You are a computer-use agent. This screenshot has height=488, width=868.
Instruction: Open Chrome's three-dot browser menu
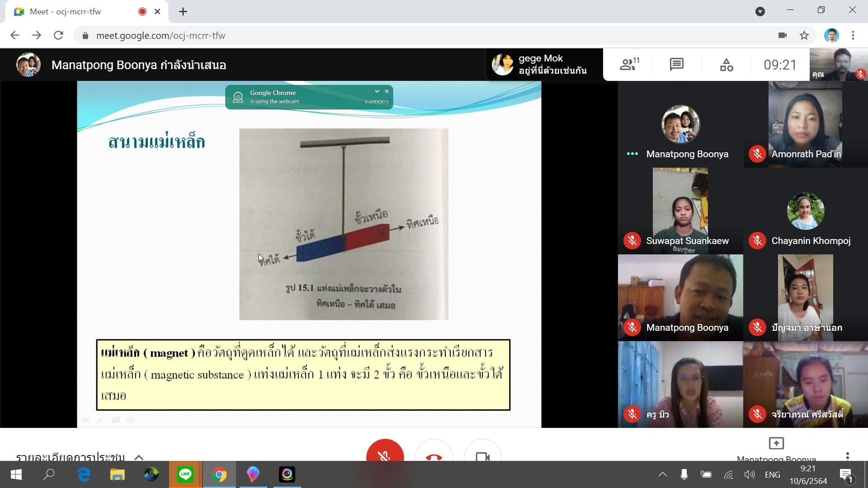click(853, 35)
